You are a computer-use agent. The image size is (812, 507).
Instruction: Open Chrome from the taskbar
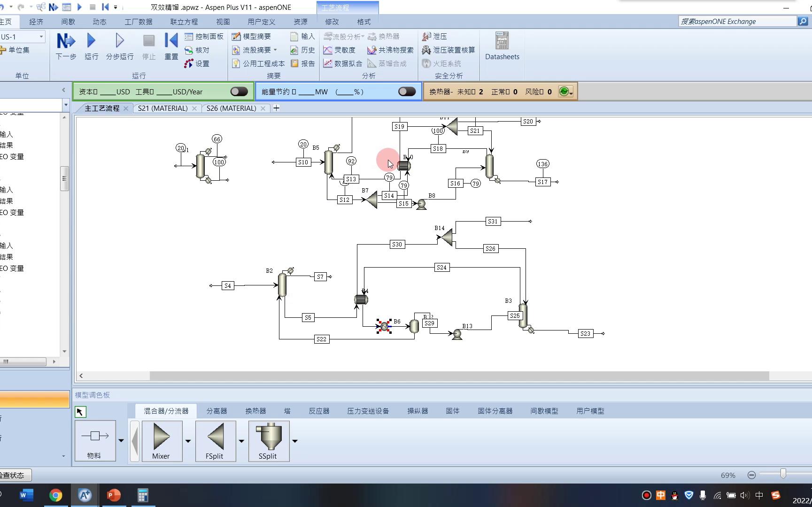[x=55, y=495]
